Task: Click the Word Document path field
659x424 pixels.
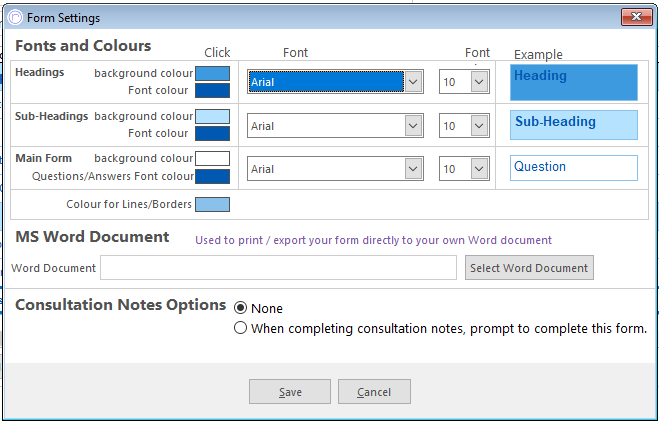Action: [278, 267]
